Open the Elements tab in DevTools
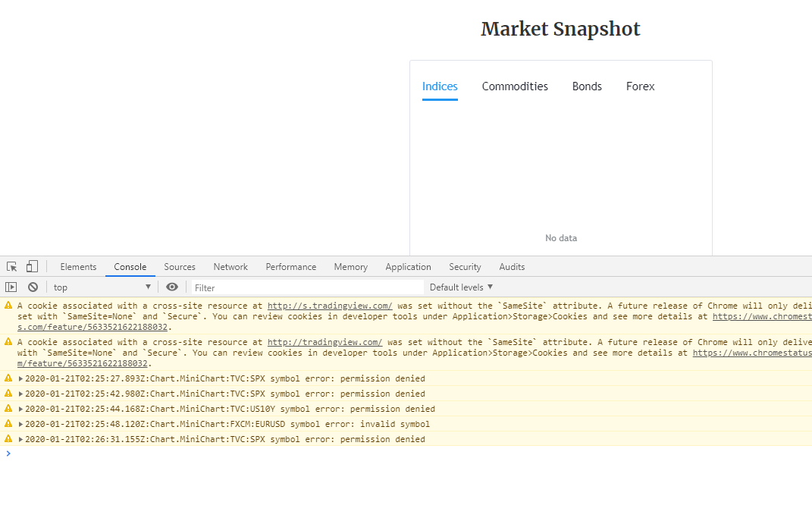The image size is (812, 521). pyautogui.click(x=78, y=267)
